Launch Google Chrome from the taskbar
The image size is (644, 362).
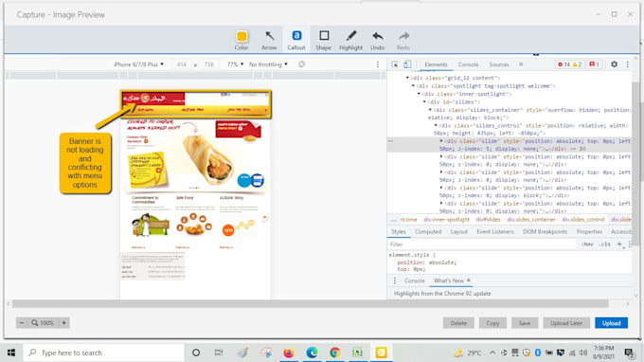[x=334, y=353]
